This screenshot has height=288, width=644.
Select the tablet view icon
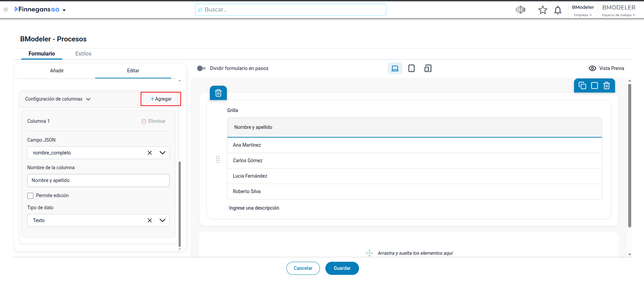[x=411, y=68]
